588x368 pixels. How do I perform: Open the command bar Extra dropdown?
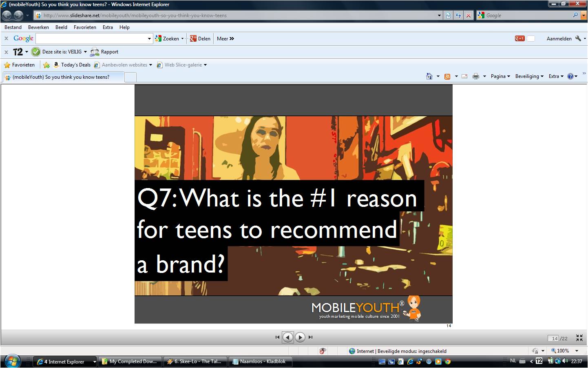pyautogui.click(x=556, y=76)
